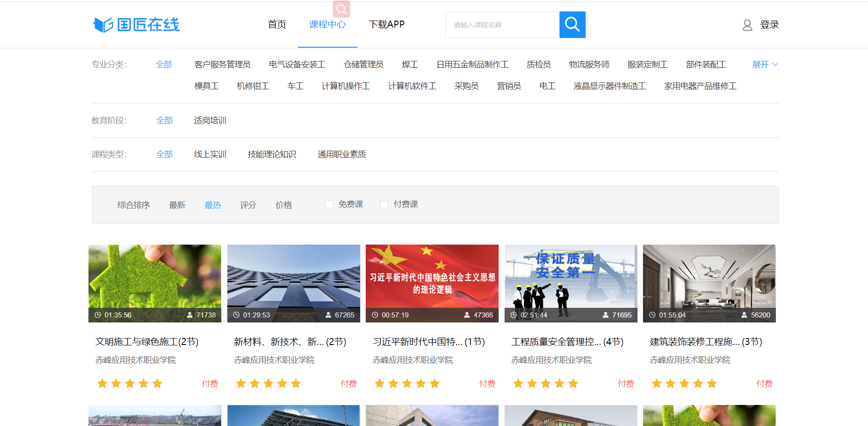The image size is (868, 426).
Task: Click the clock icon showing 01:55:04
Action: tap(652, 315)
